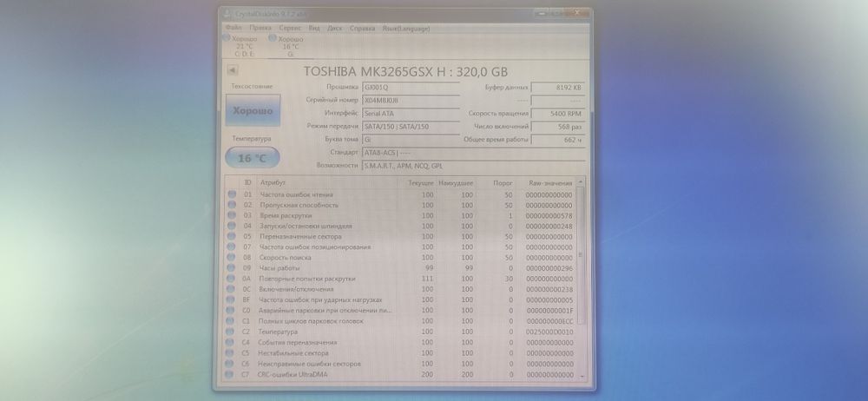Click the Возможности field with S.M.A.R.T.
This screenshot has height=401, width=868.
click(473, 166)
